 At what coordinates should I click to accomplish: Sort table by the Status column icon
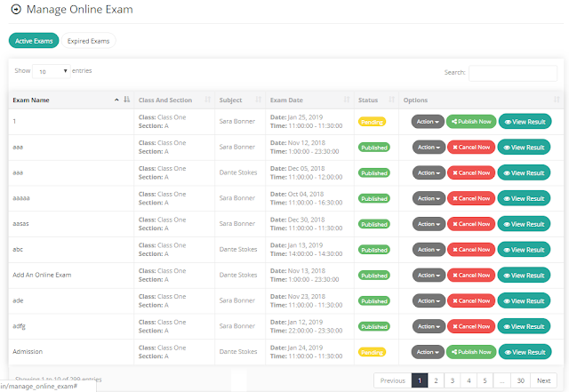391,100
